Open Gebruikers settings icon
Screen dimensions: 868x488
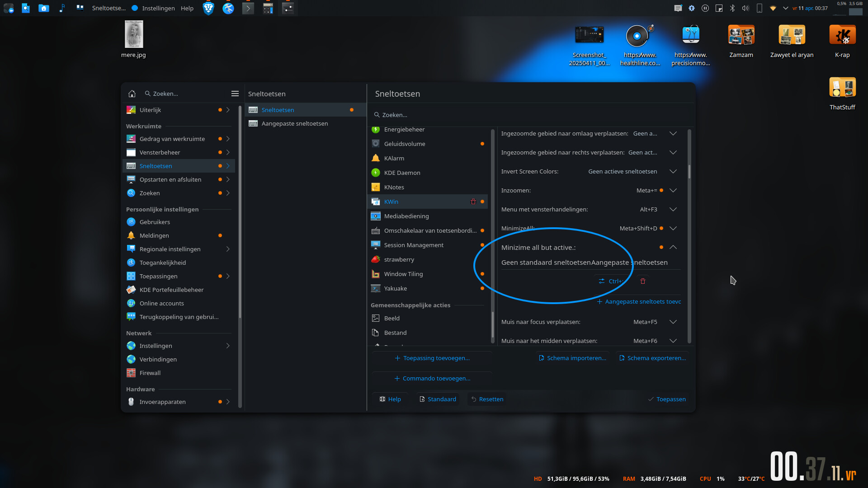pyautogui.click(x=131, y=222)
